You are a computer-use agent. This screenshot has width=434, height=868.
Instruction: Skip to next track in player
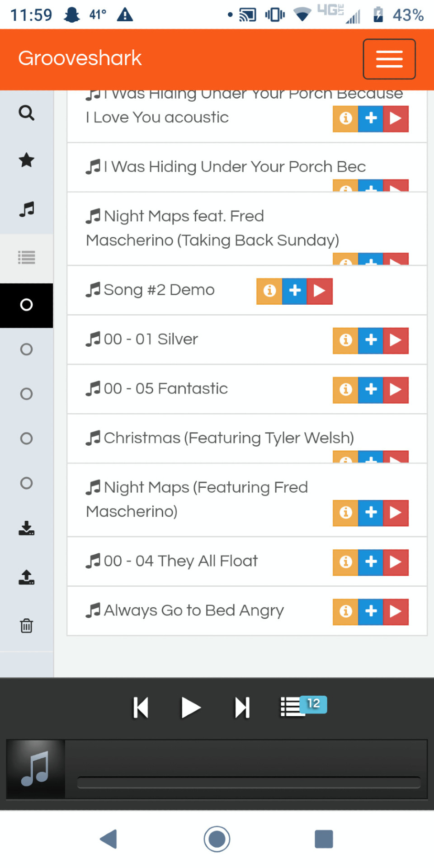242,708
